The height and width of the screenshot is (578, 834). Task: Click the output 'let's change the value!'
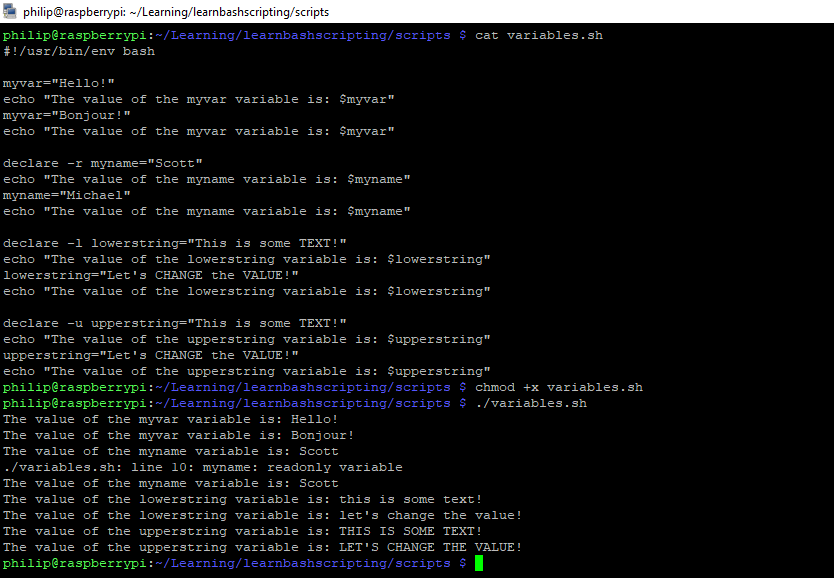click(x=431, y=515)
